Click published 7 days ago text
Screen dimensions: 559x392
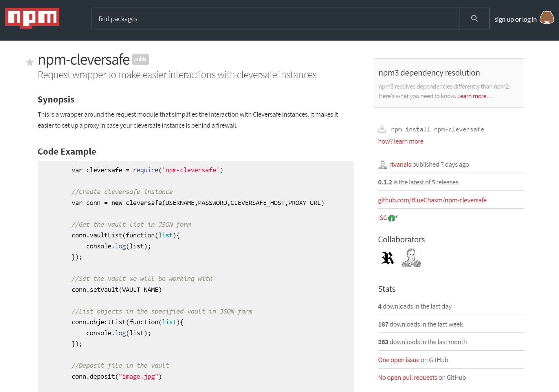[441, 164]
